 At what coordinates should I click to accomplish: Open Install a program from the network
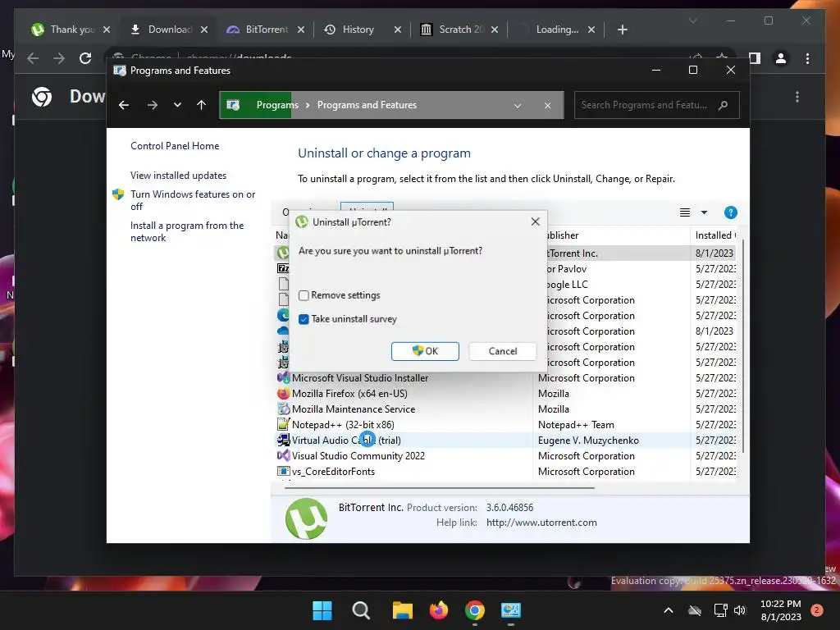pos(187,231)
